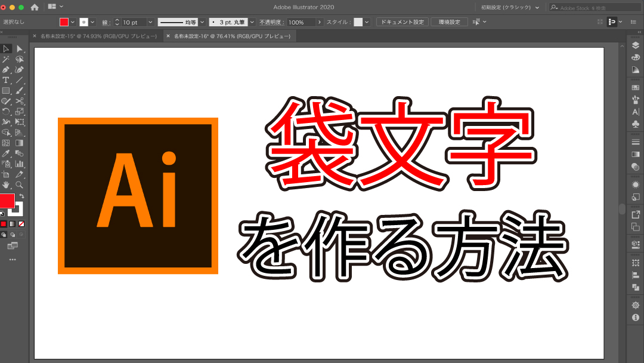Image resolution: width=644 pixels, height=363 pixels.
Task: Choose the Magic Wand tool
Action: 6,59
